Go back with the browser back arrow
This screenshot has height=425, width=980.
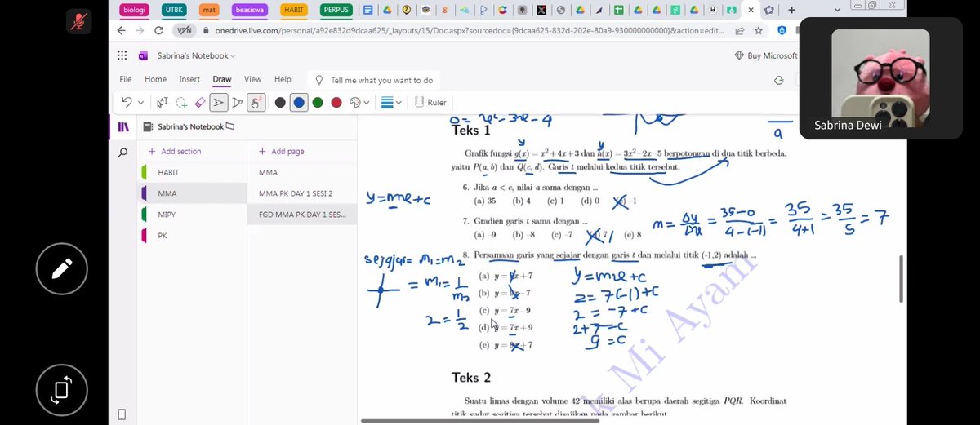point(121,30)
